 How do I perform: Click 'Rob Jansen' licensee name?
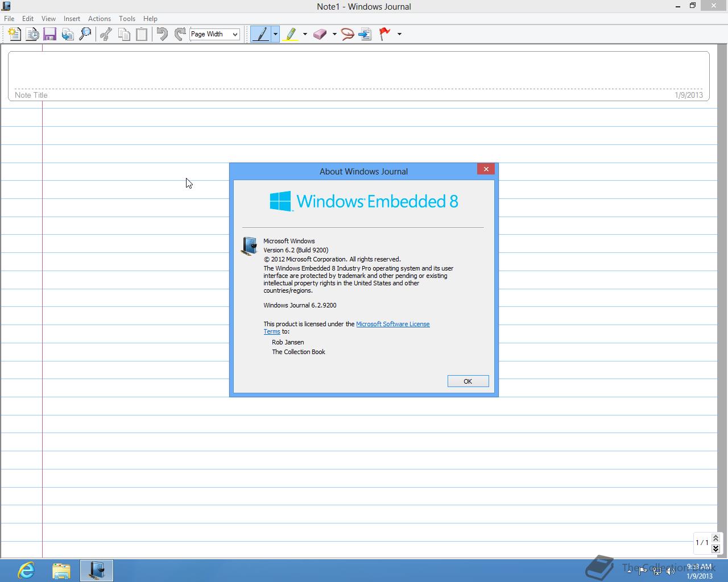[288, 342]
